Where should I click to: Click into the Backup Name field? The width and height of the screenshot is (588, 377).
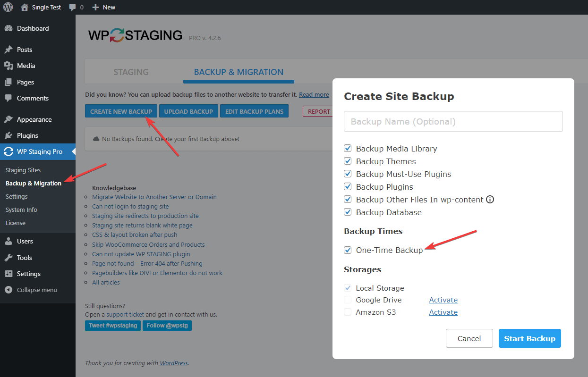453,121
